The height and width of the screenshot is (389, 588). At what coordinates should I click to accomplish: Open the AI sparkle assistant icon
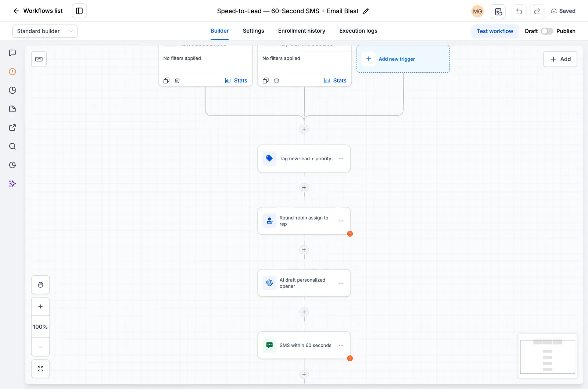[x=12, y=184]
